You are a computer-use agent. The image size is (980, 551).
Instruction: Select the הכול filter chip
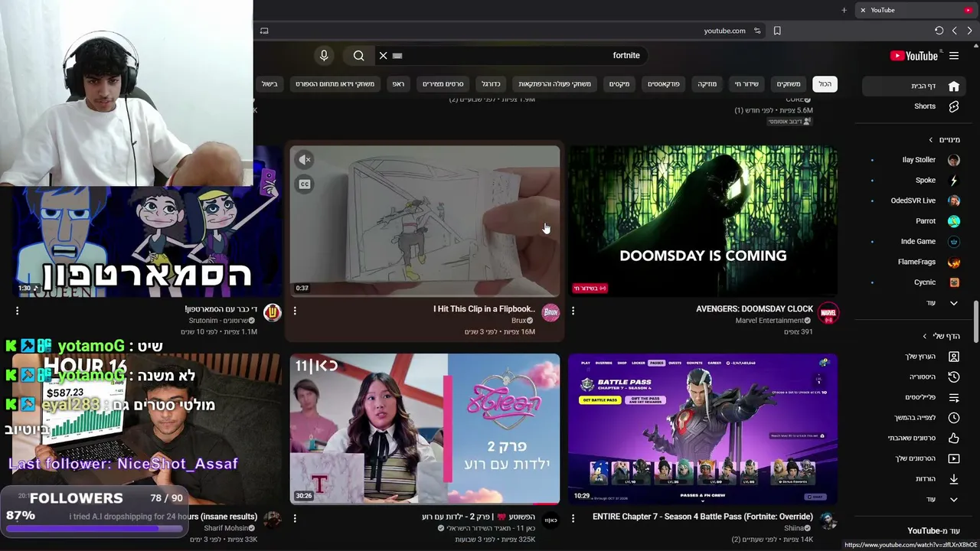[825, 84]
